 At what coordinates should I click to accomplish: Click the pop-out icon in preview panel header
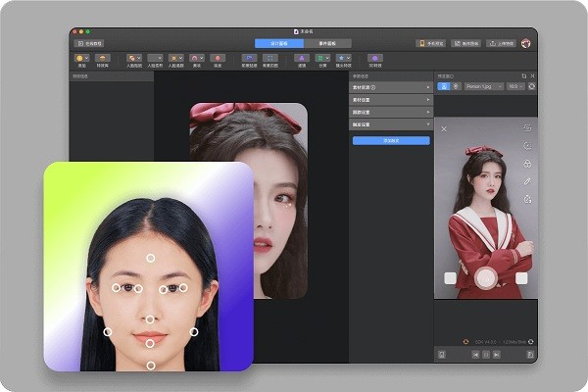(x=523, y=75)
